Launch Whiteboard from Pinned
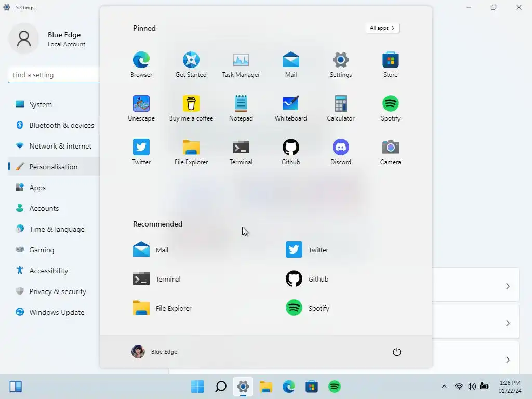 click(x=291, y=108)
